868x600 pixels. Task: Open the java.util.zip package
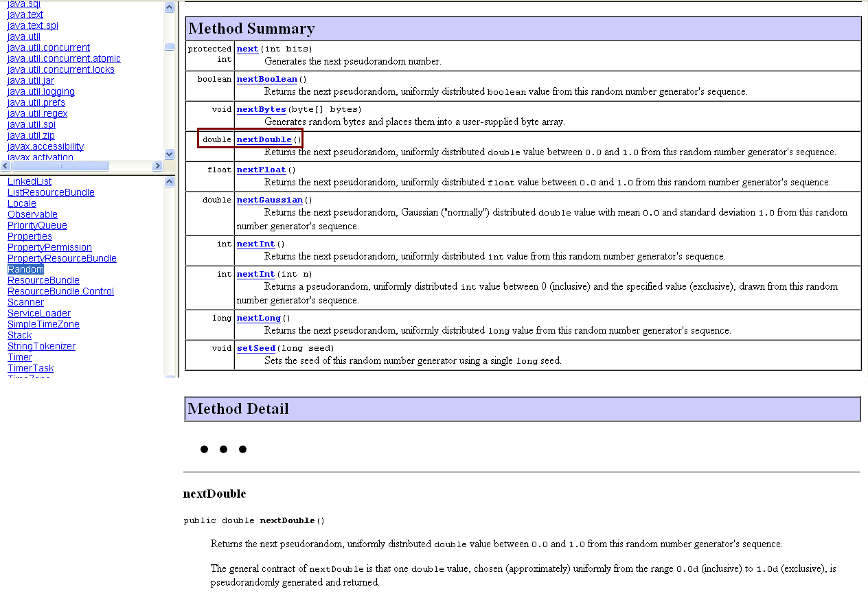[31, 135]
